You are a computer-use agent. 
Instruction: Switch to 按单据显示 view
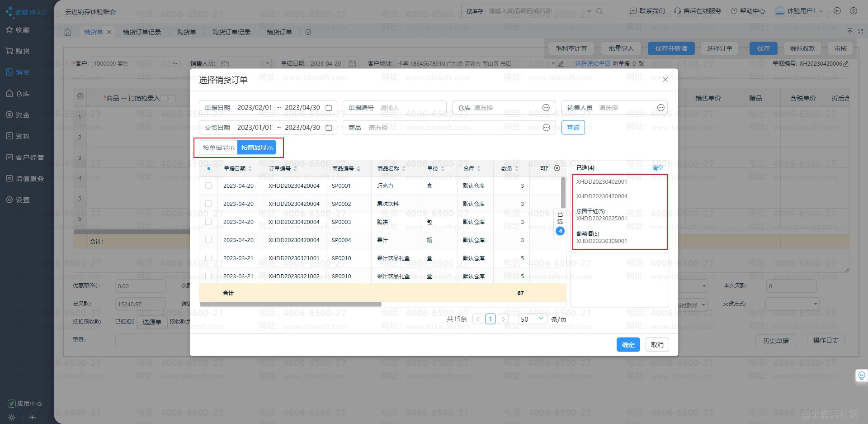click(218, 148)
